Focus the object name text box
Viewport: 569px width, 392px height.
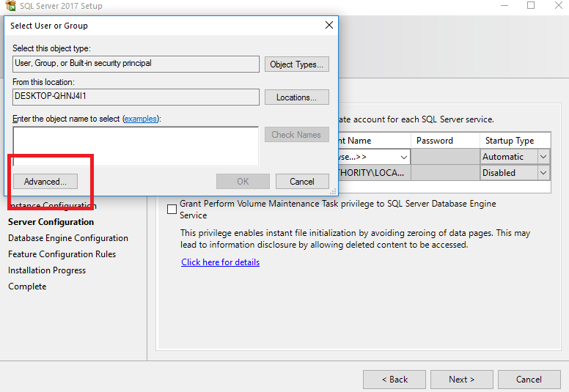point(136,146)
